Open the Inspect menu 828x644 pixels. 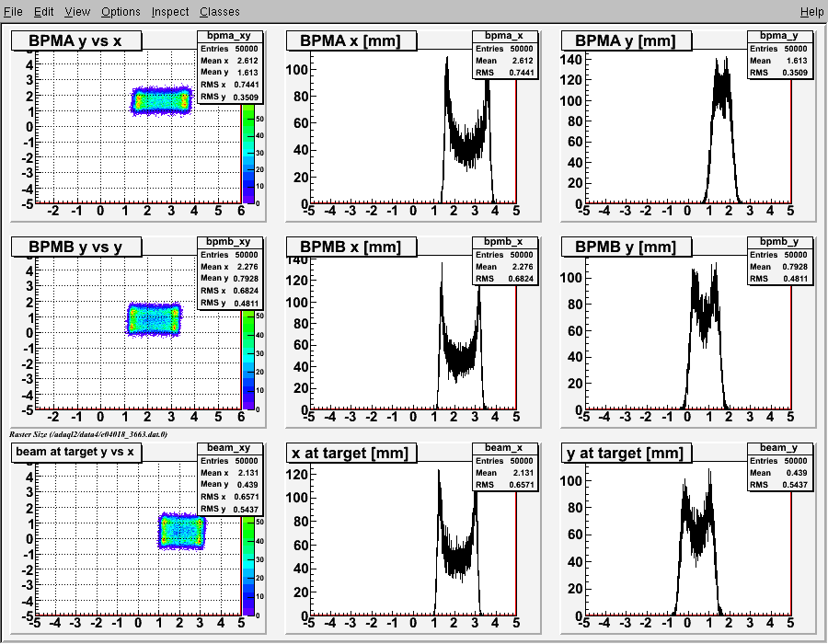(x=169, y=11)
